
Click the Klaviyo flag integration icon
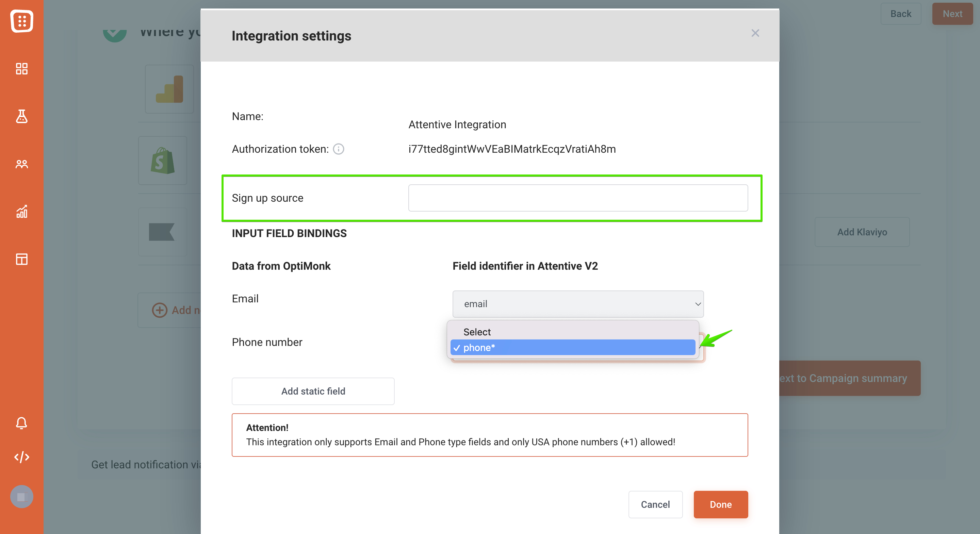(163, 232)
